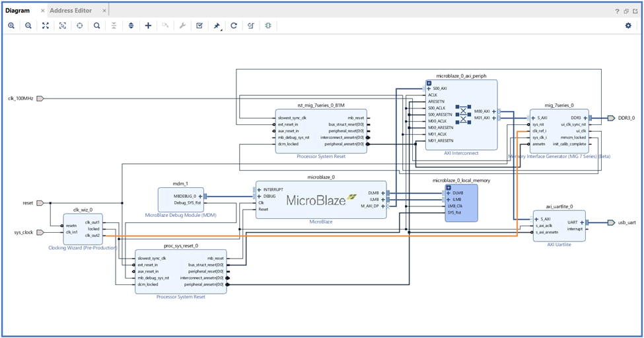Image resolution: width=644 pixels, height=338 pixels.
Task: Click the Zoom to selection area icon
Action: [63, 26]
